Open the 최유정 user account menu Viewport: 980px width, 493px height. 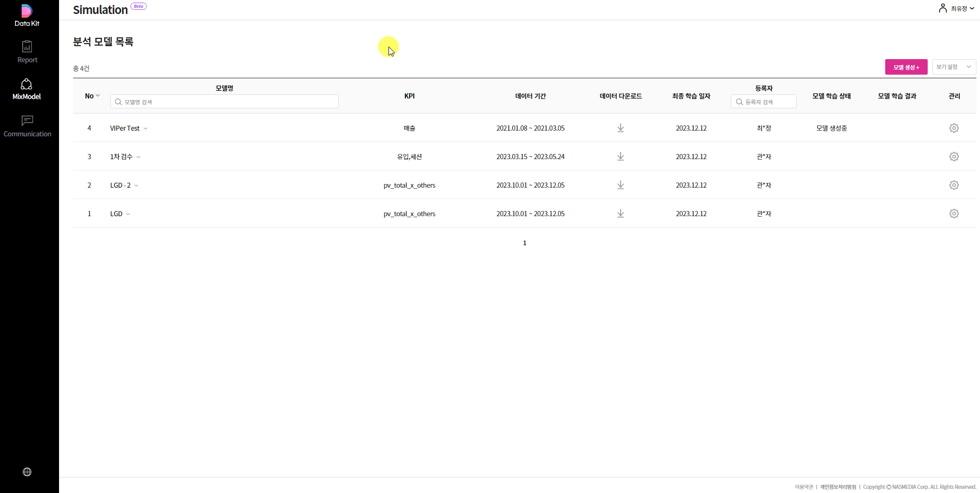click(956, 8)
